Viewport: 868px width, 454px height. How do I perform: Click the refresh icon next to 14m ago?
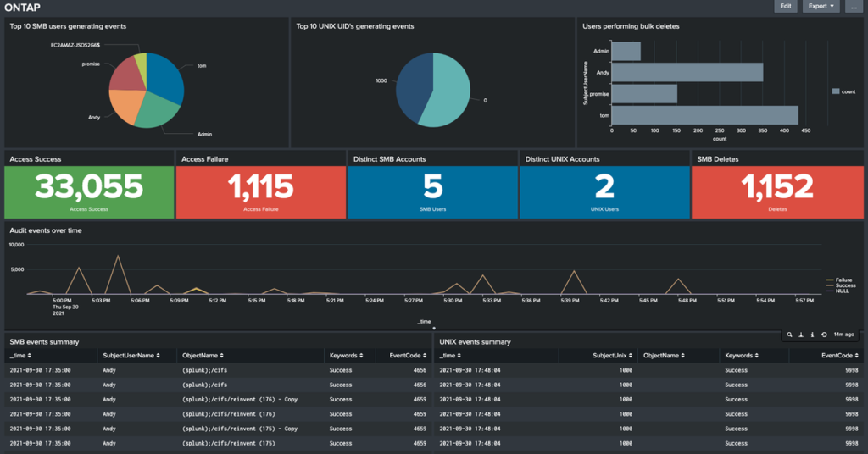point(824,335)
